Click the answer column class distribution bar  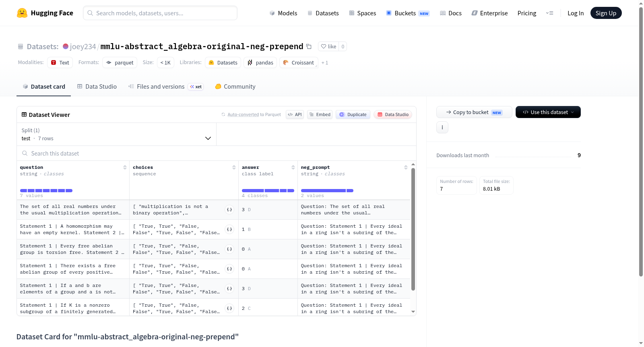268,190
